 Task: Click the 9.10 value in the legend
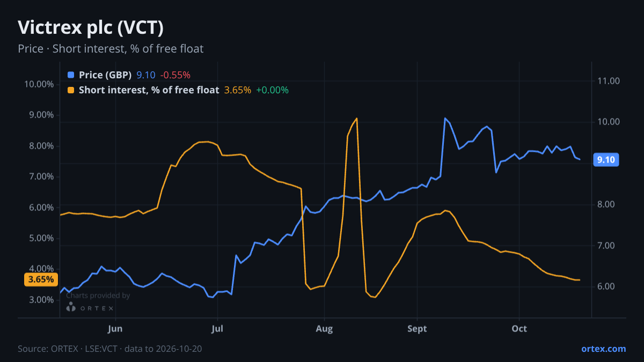(x=145, y=75)
